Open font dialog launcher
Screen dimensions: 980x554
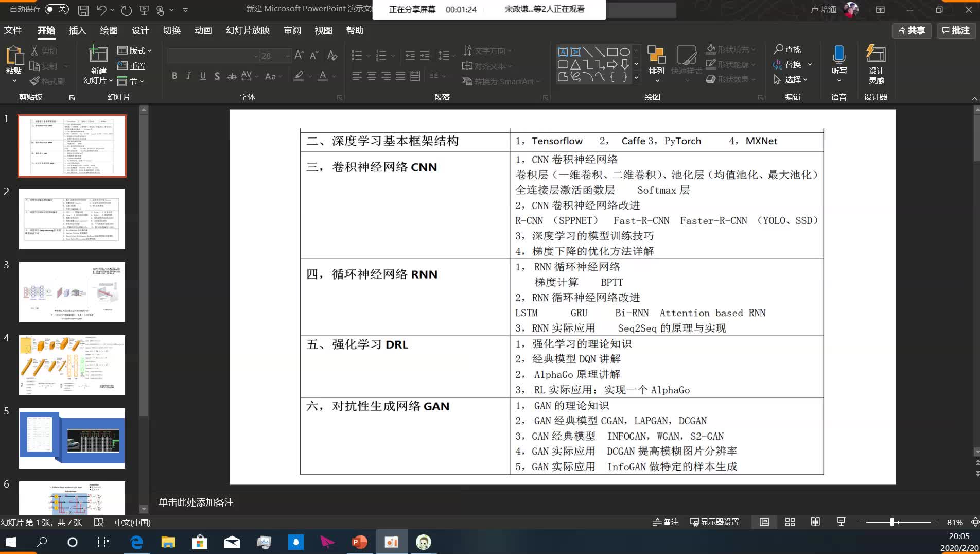(x=340, y=98)
